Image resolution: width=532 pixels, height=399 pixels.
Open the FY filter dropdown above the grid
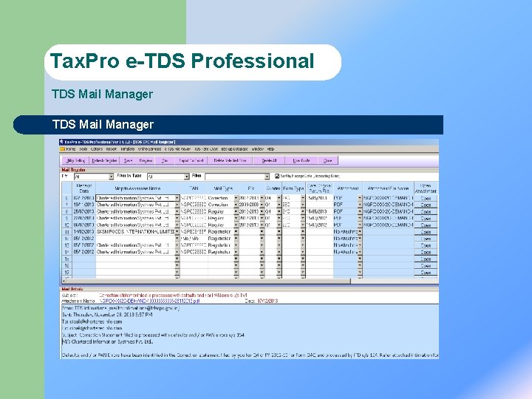111,177
